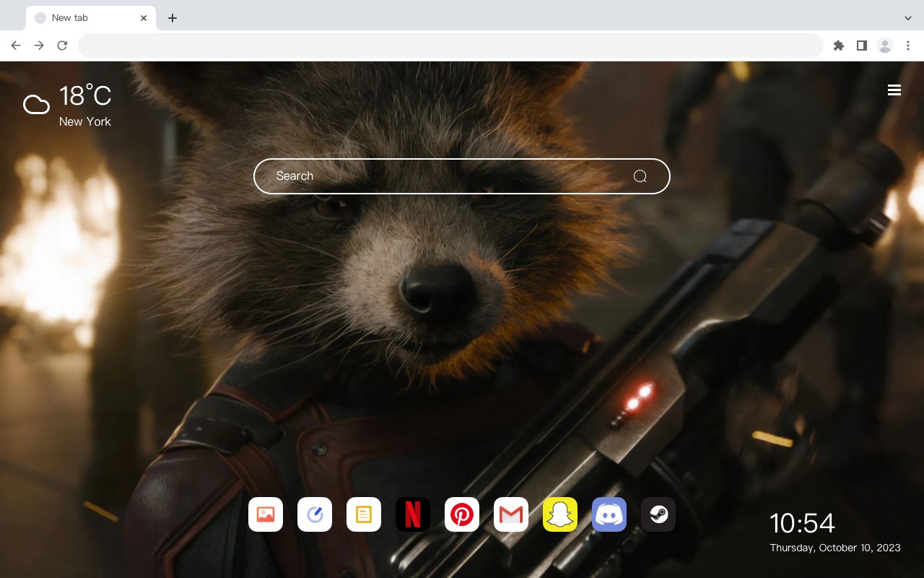
Task: Go back to previous page
Action: [16, 46]
